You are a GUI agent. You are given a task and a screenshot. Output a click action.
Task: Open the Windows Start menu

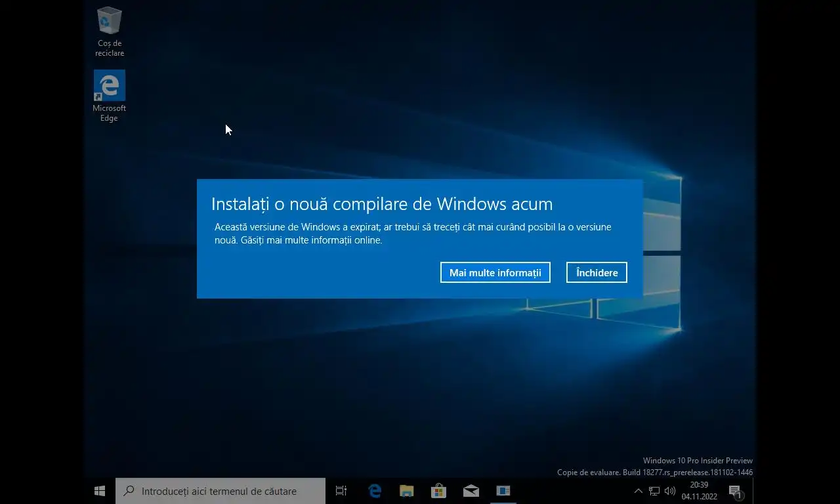100,491
